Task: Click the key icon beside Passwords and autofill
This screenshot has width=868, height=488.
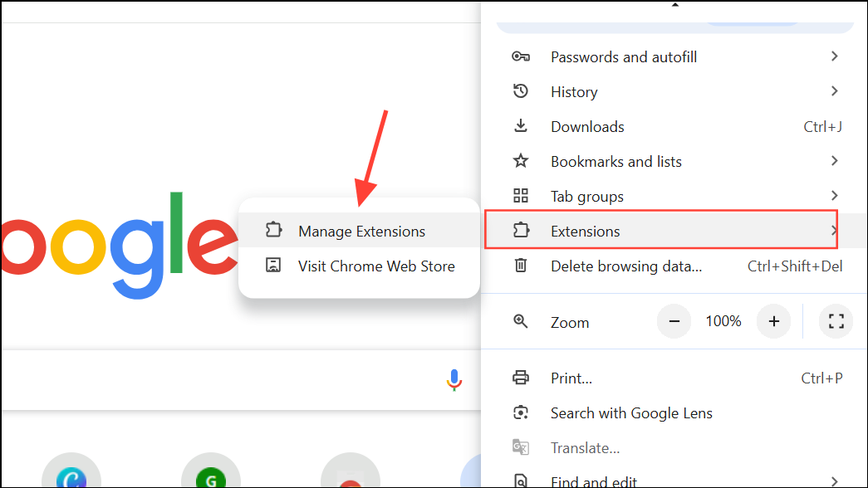Action: (x=521, y=57)
